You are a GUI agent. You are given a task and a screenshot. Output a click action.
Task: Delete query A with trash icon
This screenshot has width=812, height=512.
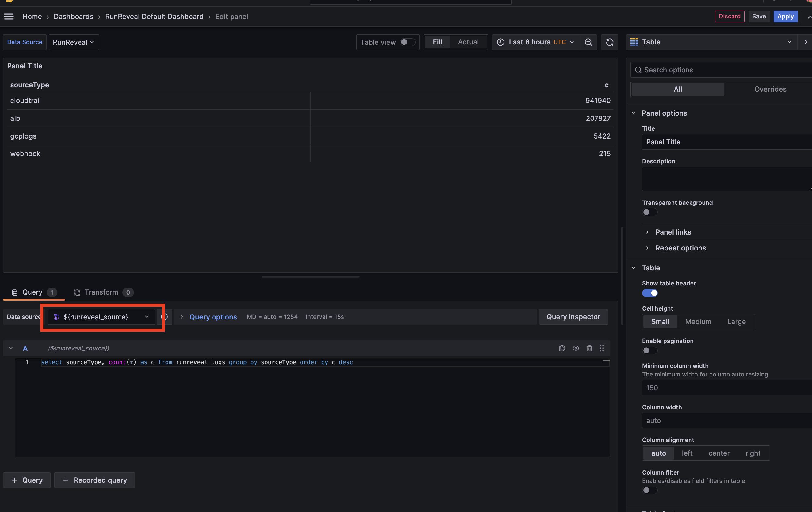point(589,348)
